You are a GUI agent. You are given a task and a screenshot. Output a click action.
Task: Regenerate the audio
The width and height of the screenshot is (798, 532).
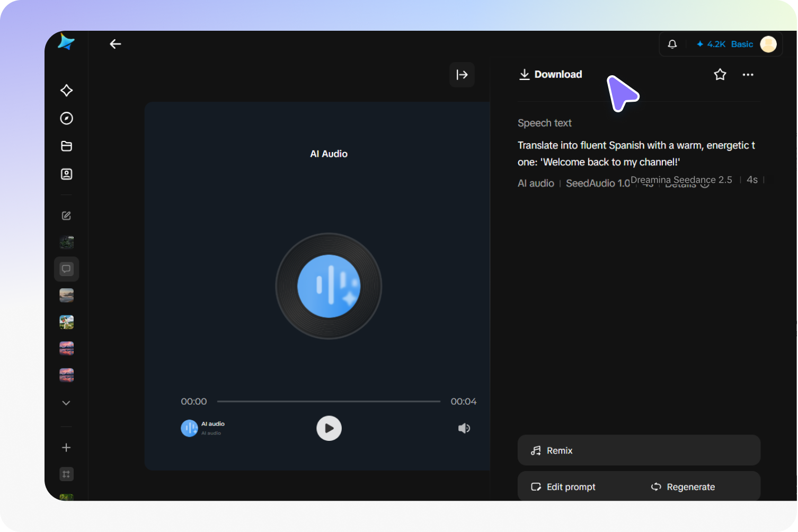click(683, 487)
